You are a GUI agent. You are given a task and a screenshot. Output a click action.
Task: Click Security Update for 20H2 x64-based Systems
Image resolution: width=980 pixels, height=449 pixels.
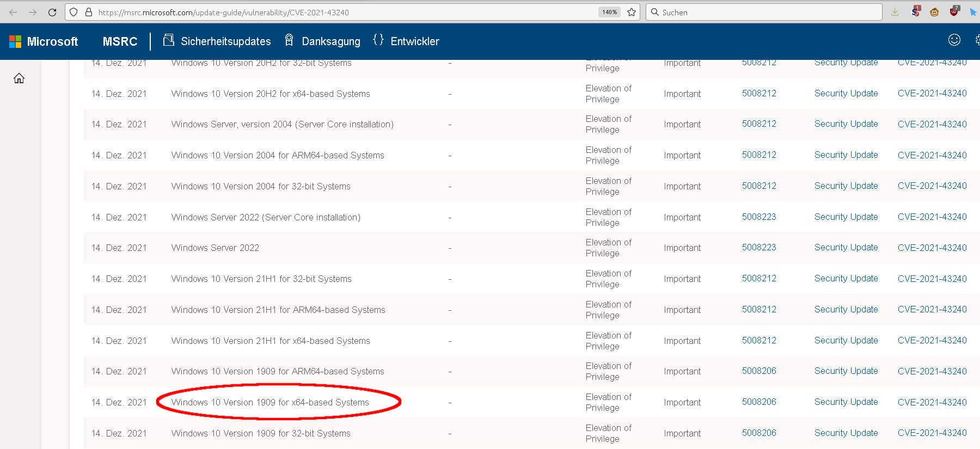click(x=846, y=93)
